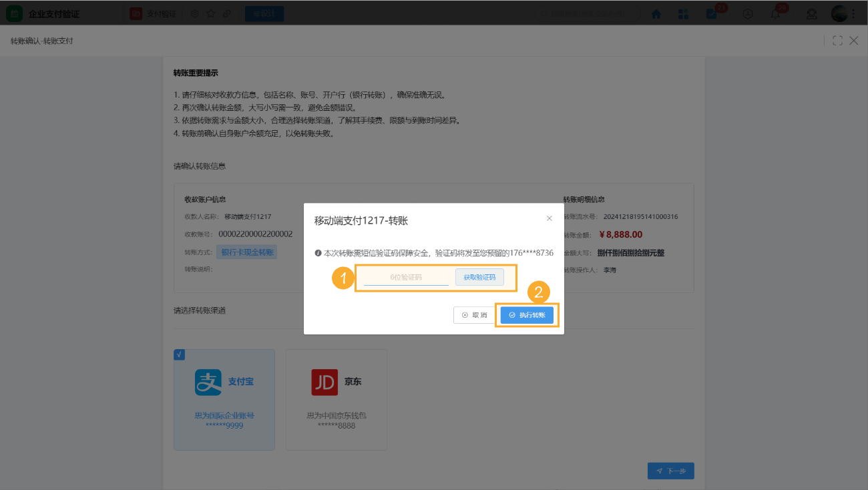Select the 京东 transfer channel card
The image size is (868, 490).
336,399
